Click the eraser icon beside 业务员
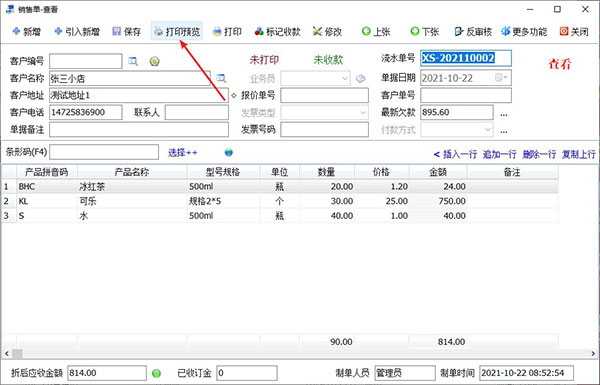Viewport: 600px width, 385px height. click(x=360, y=78)
